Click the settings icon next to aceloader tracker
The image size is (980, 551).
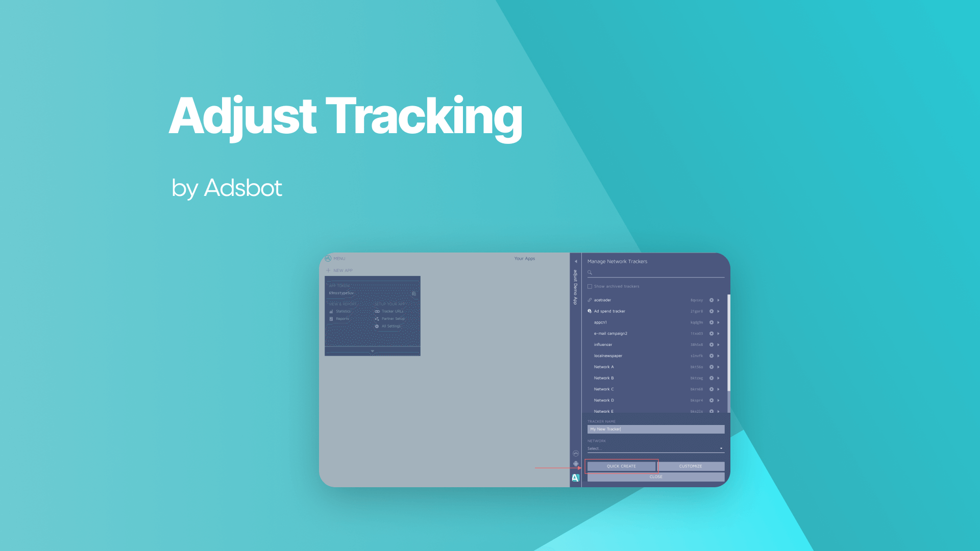[712, 300]
